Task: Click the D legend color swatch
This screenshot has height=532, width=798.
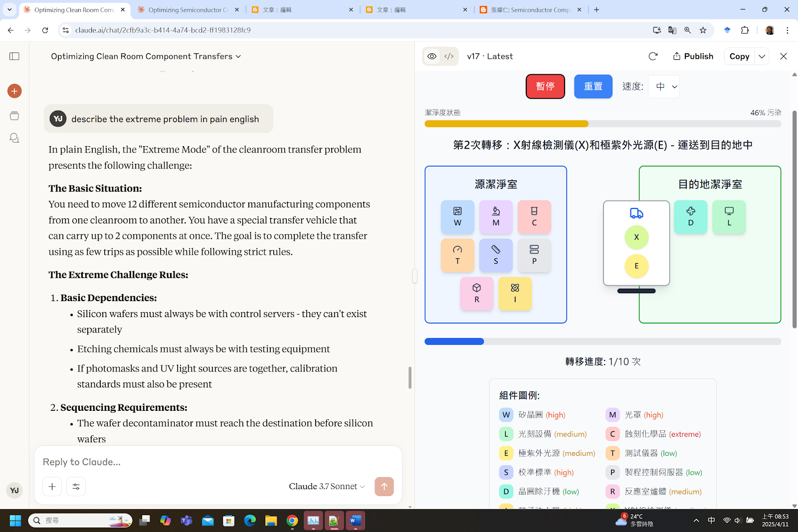Action: click(x=506, y=492)
